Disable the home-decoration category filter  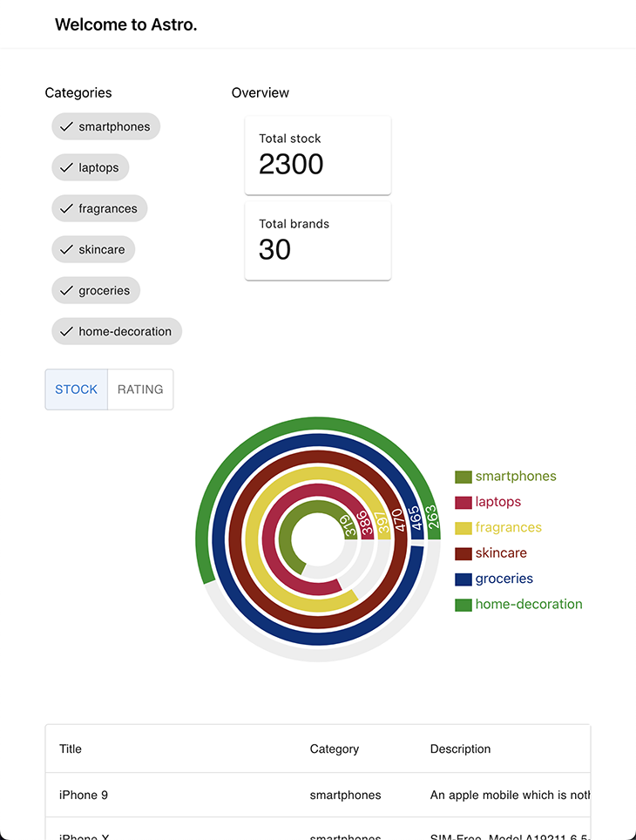pos(117,331)
